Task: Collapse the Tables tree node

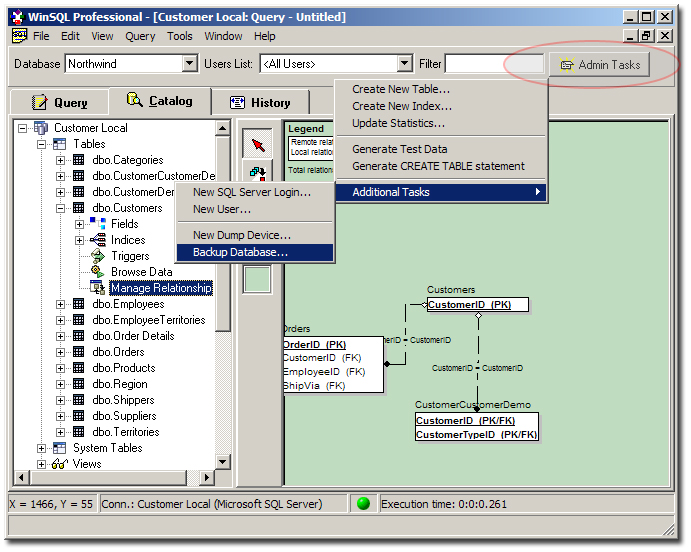Action: [41, 144]
